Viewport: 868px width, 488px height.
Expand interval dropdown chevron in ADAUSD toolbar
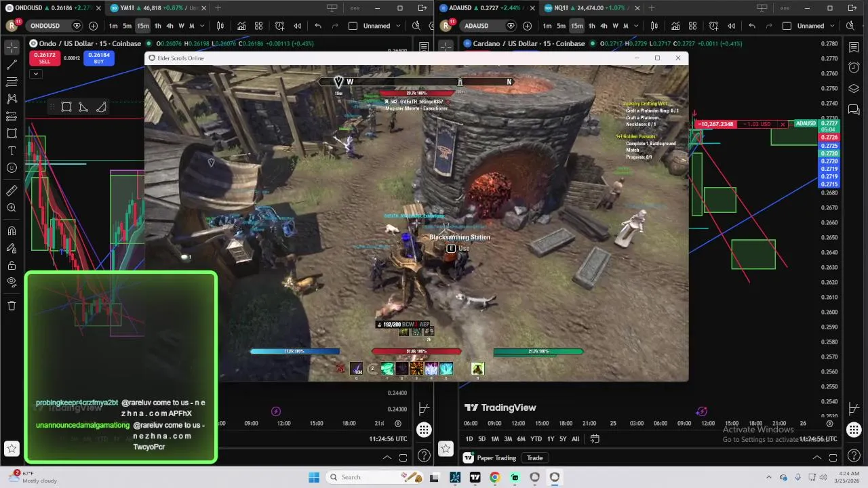click(x=636, y=26)
